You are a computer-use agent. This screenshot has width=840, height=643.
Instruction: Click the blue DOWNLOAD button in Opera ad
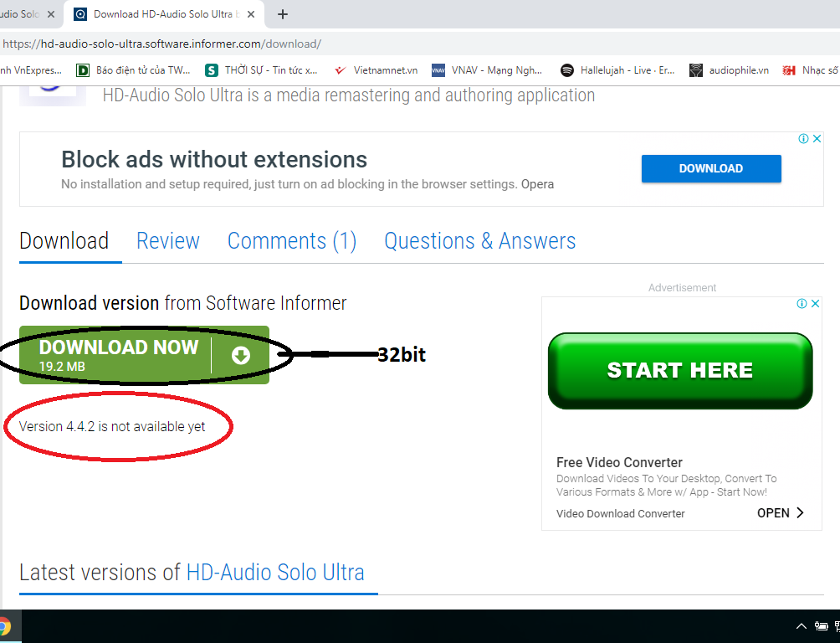point(711,168)
